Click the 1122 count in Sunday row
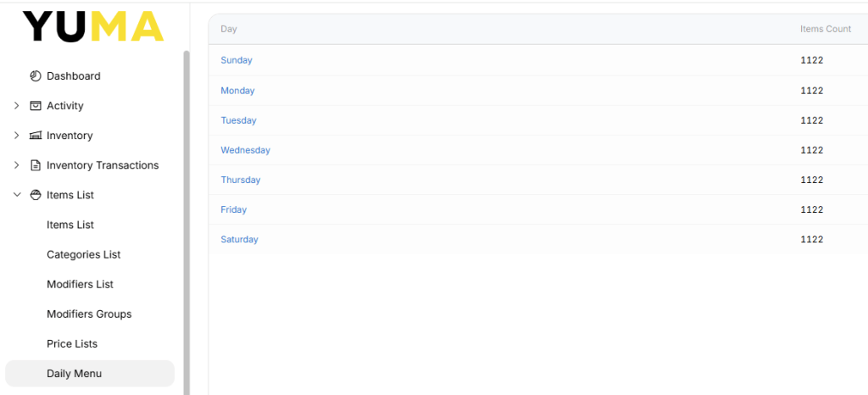The width and height of the screenshot is (868, 395). coord(812,60)
